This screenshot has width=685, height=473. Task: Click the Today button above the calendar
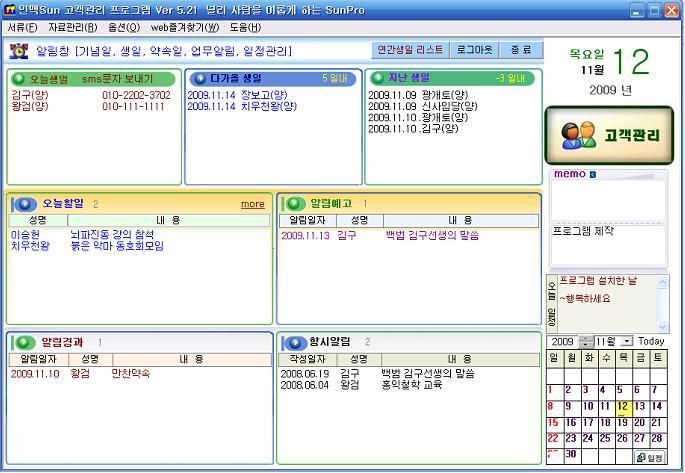[651, 341]
